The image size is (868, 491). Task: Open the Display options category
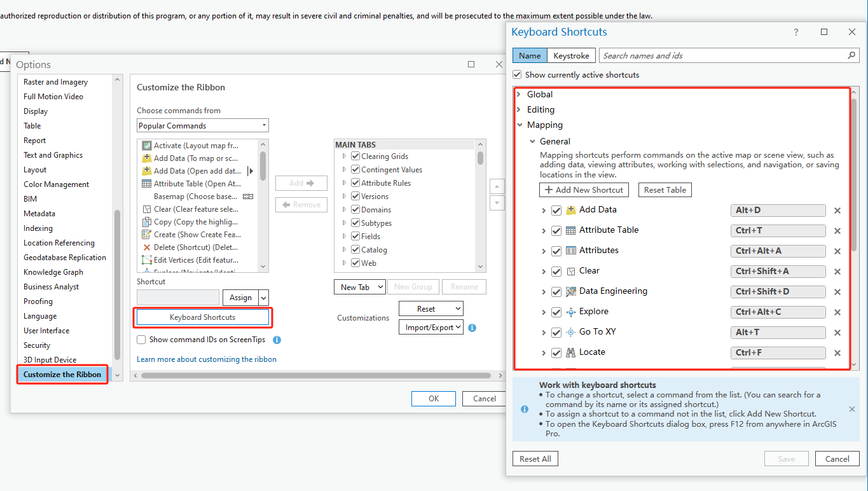click(36, 111)
